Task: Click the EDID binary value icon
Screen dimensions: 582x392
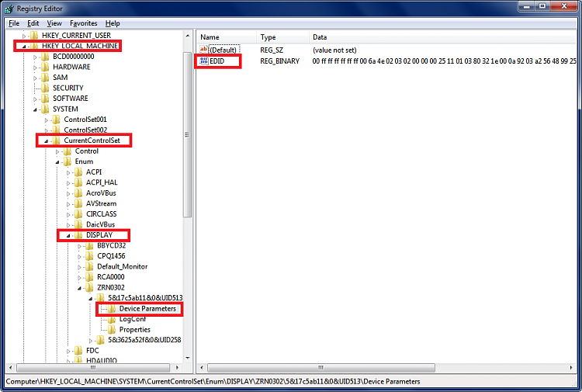Action: coord(204,61)
